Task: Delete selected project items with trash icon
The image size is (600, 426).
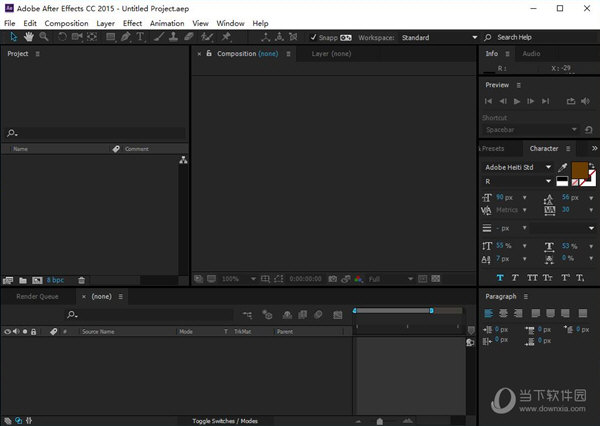Action: (x=82, y=280)
